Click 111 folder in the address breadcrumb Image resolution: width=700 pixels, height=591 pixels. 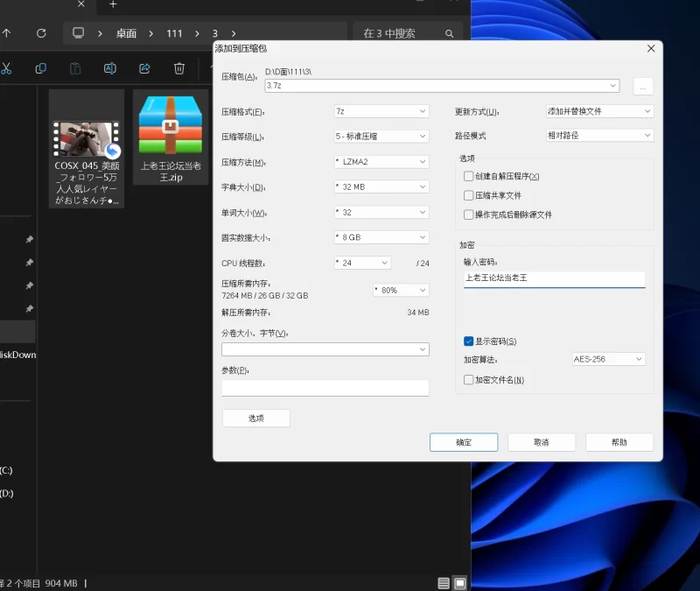[x=175, y=33]
